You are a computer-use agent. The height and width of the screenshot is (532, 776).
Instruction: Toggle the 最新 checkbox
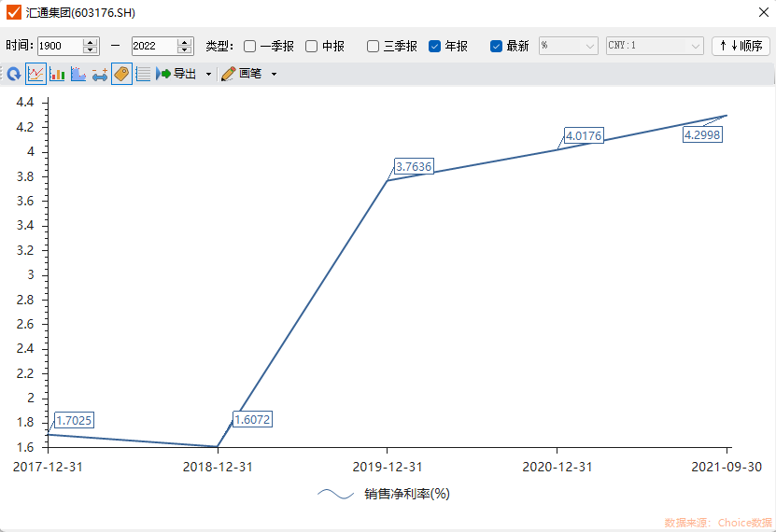(497, 46)
